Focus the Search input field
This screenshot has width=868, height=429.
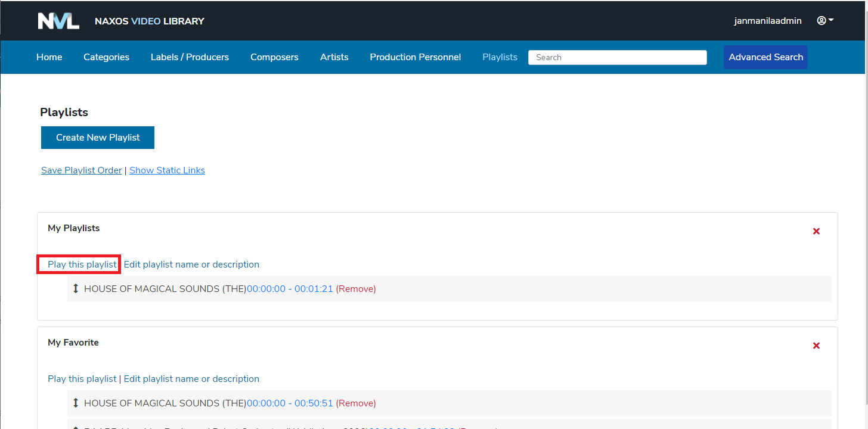(617, 57)
